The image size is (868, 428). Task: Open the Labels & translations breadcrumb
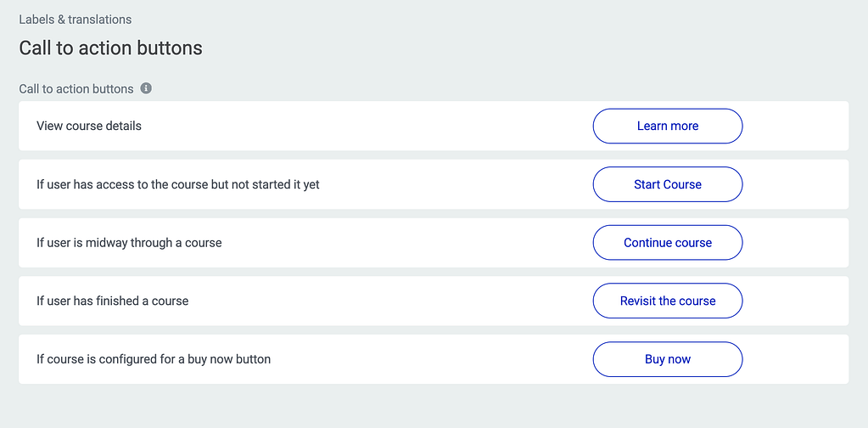[x=76, y=20]
